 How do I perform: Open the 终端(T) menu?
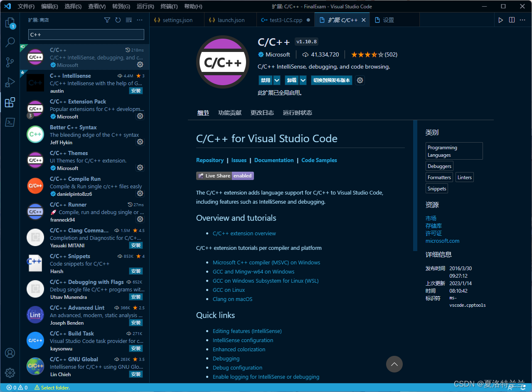(169, 6)
